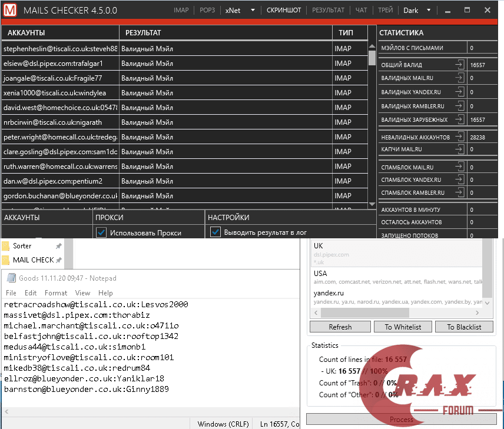Screen dimensions: 504x429
Task: Click the export arrow for ВАЛИДНЫХ MAIL.RU
Action: click(x=459, y=78)
